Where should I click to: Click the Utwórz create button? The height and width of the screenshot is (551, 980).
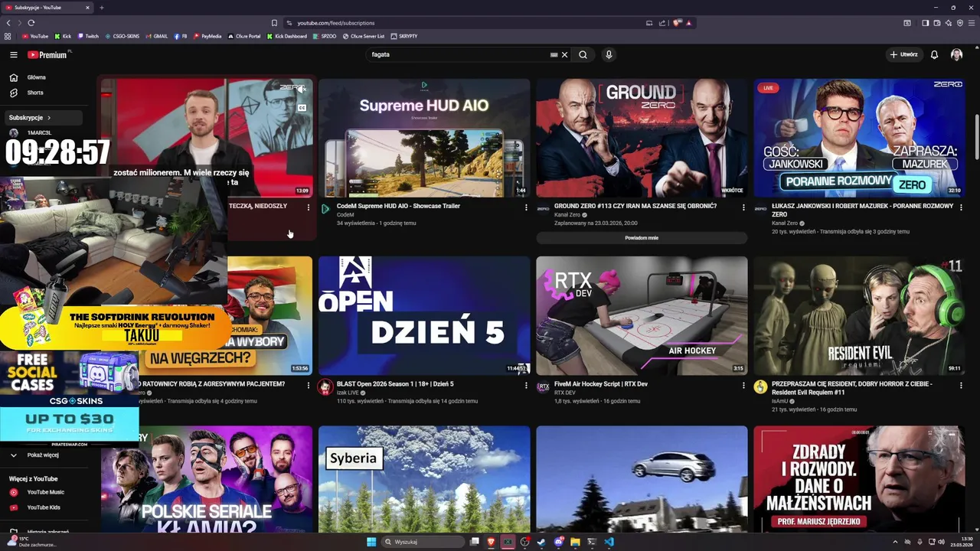click(903, 54)
